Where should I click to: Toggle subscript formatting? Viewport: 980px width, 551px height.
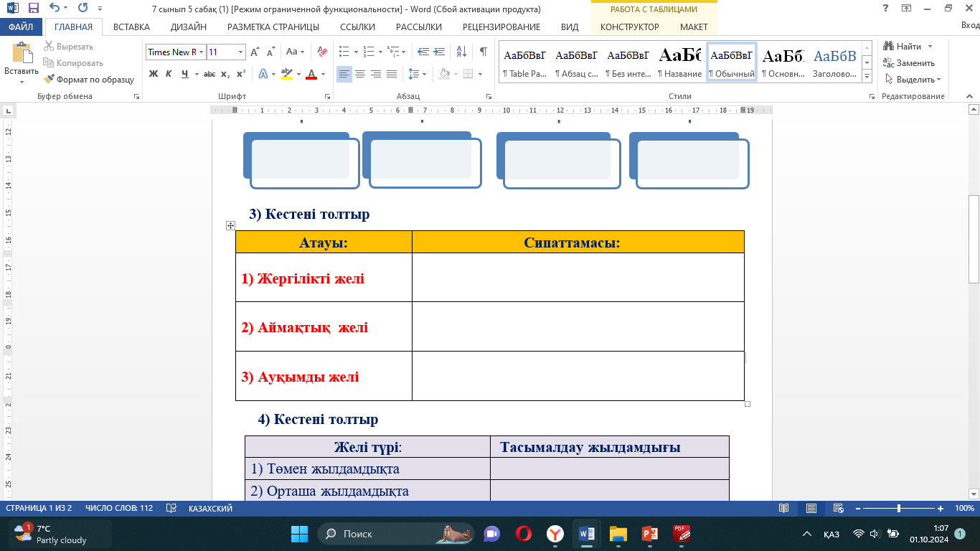click(x=225, y=74)
